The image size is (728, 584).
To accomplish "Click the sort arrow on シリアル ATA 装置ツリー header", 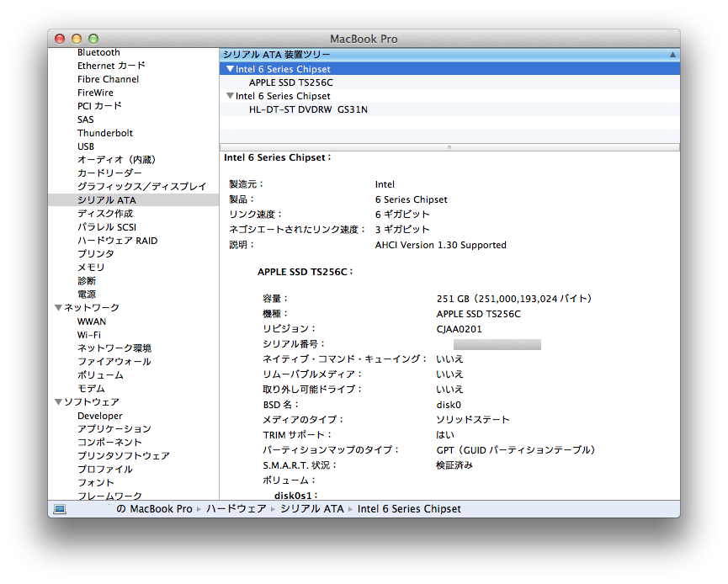I will pyautogui.click(x=673, y=53).
